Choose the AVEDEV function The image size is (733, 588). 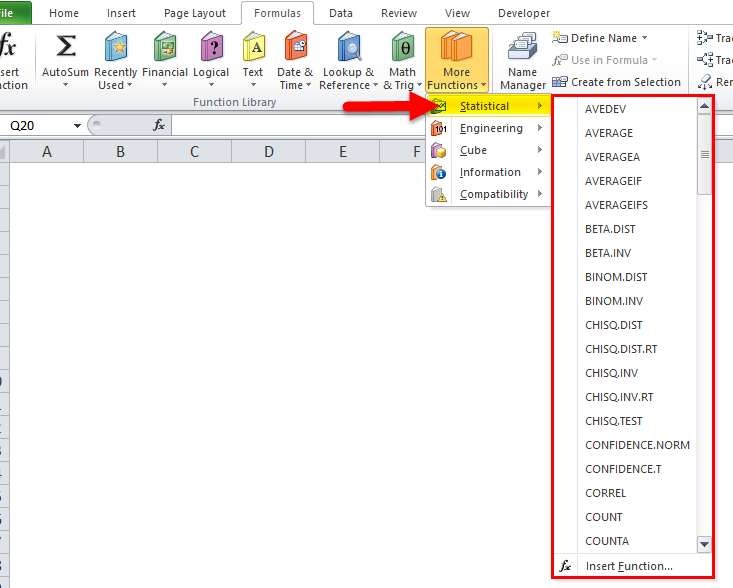click(x=605, y=109)
